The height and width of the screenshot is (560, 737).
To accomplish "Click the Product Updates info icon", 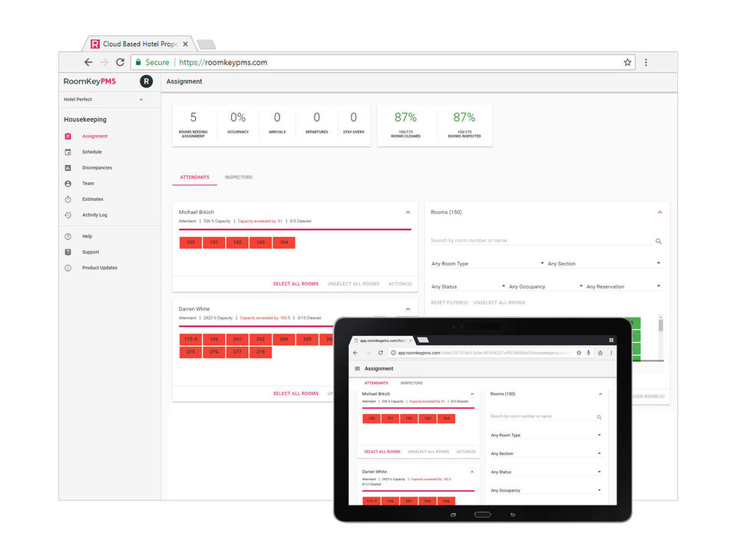I will tap(68, 268).
